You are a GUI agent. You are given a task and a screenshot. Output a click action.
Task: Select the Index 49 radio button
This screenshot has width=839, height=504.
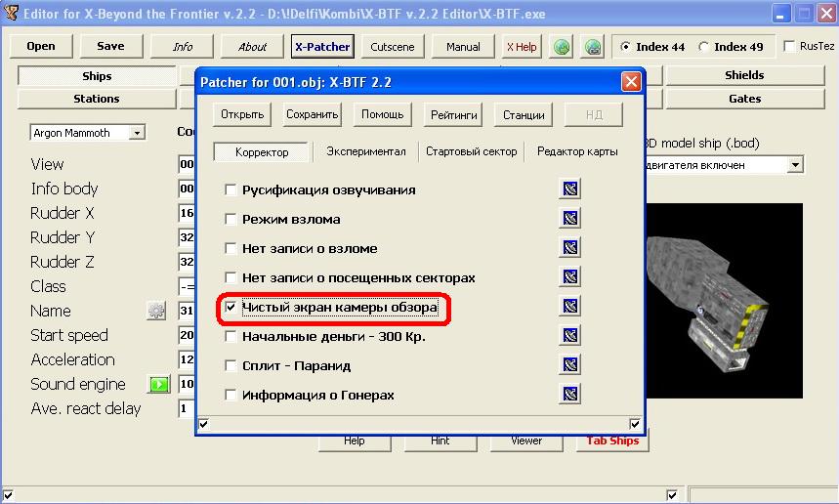point(706,47)
